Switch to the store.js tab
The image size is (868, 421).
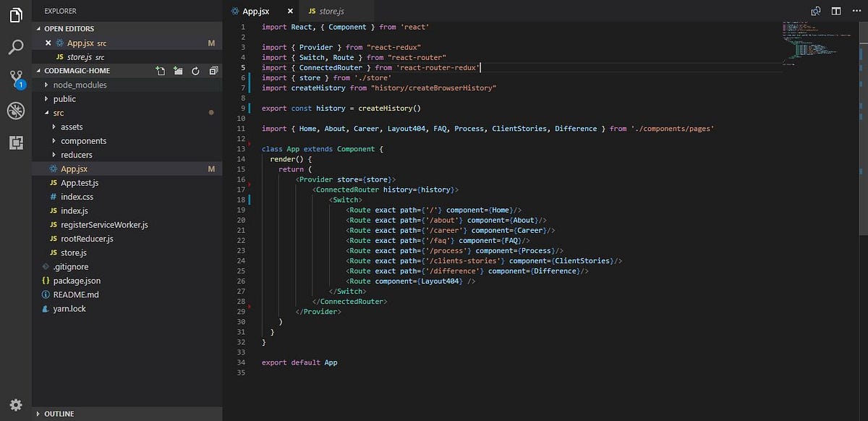coord(330,11)
